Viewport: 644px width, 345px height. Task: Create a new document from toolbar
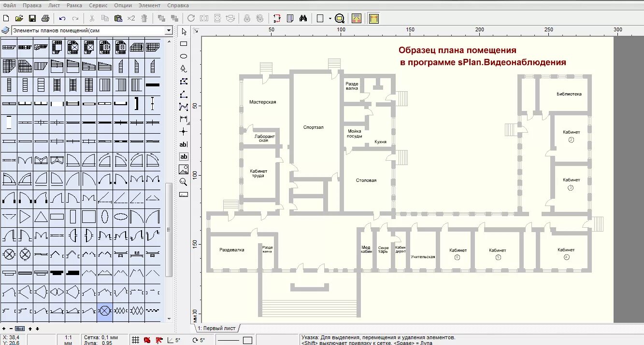coord(6,18)
